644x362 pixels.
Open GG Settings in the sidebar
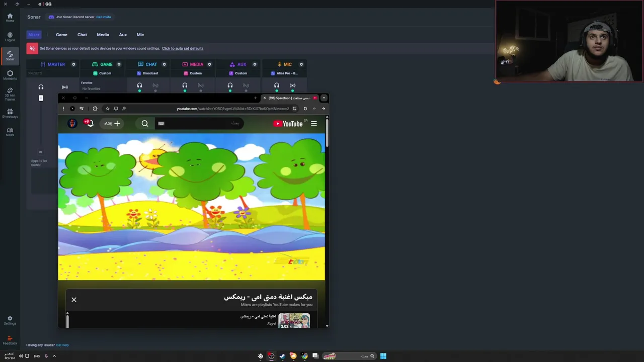click(x=10, y=320)
